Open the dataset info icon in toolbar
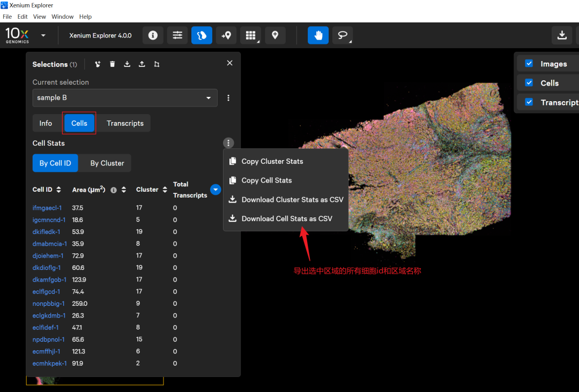The width and height of the screenshot is (579, 392). pos(153,35)
